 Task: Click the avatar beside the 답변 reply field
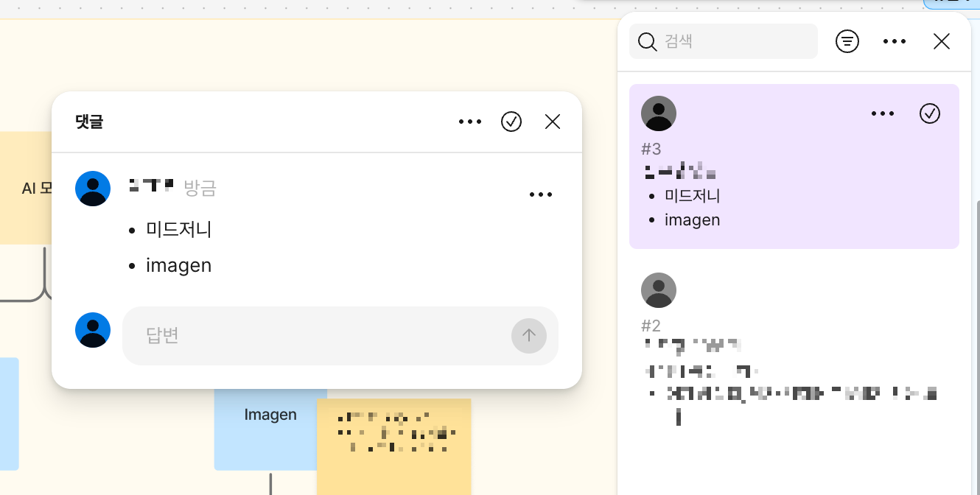click(x=93, y=329)
